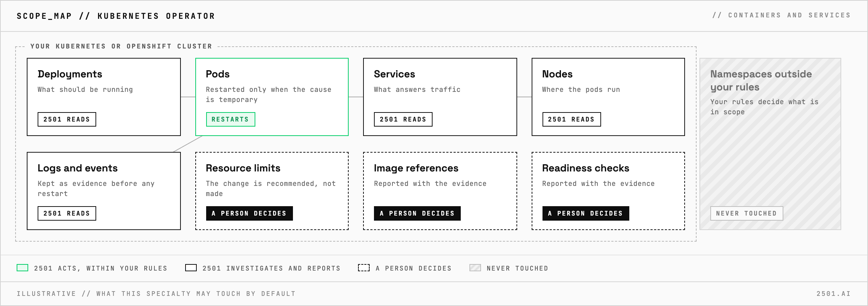The width and height of the screenshot is (868, 306).
Task: Click the SCOPE_MAP // KUBERNETES OPERATOR title
Action: click(116, 16)
